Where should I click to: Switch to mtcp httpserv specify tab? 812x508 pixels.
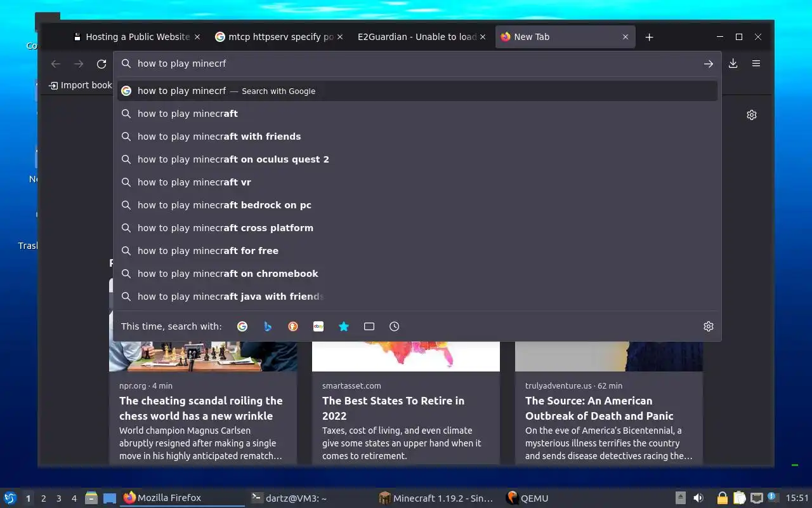[280, 37]
